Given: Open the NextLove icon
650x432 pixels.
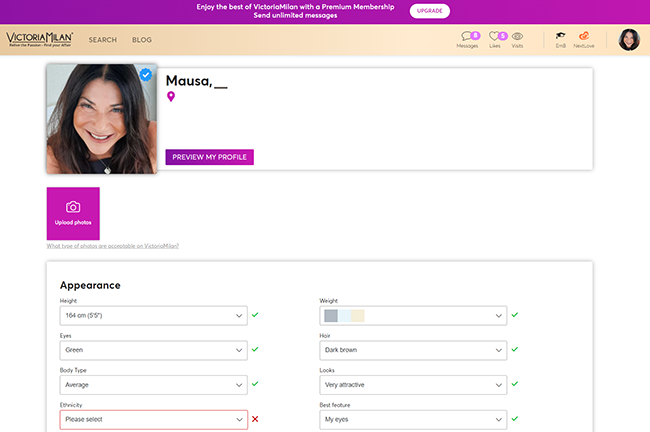Looking at the screenshot, I should (x=584, y=36).
